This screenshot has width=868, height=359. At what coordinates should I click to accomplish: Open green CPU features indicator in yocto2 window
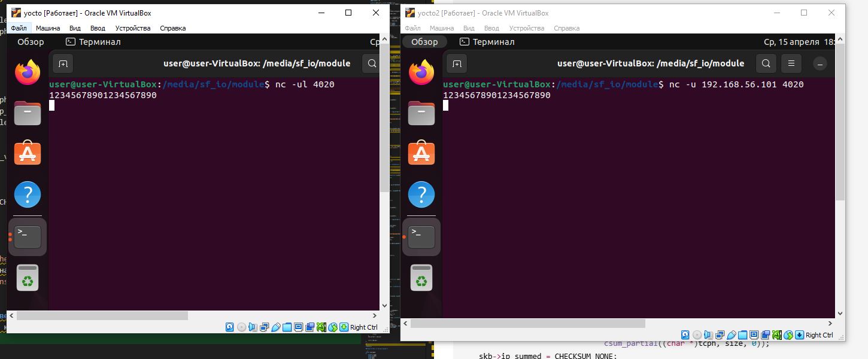777,335
